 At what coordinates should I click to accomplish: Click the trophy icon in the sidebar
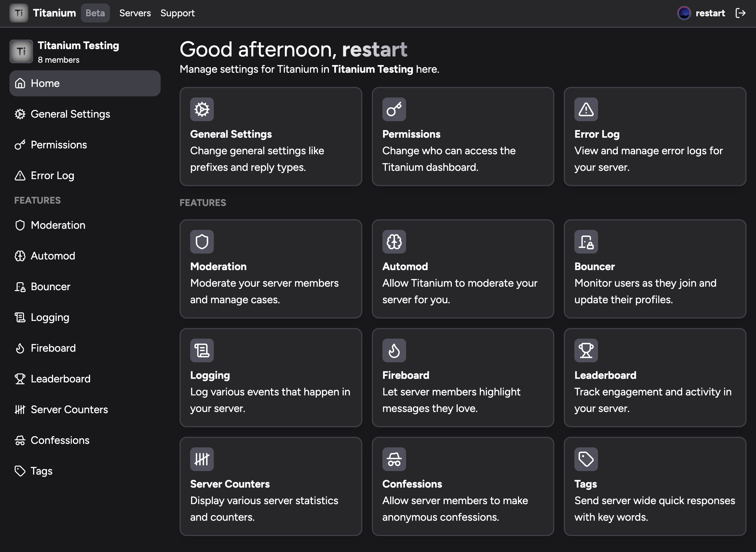tap(20, 379)
